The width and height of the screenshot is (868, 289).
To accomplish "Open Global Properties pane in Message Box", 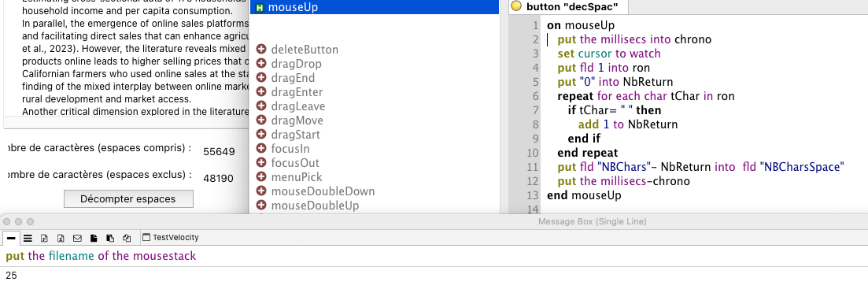I will [44, 238].
